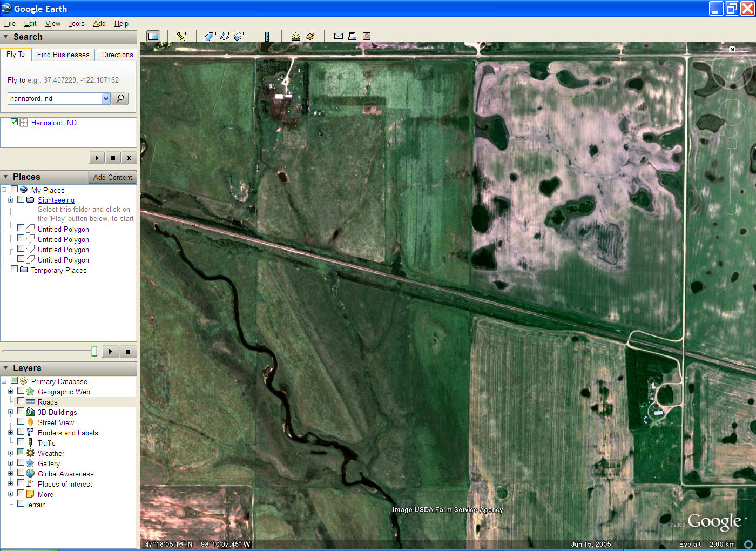Expand the Weather layer node
Screen dimensions: 756x551
click(10, 453)
